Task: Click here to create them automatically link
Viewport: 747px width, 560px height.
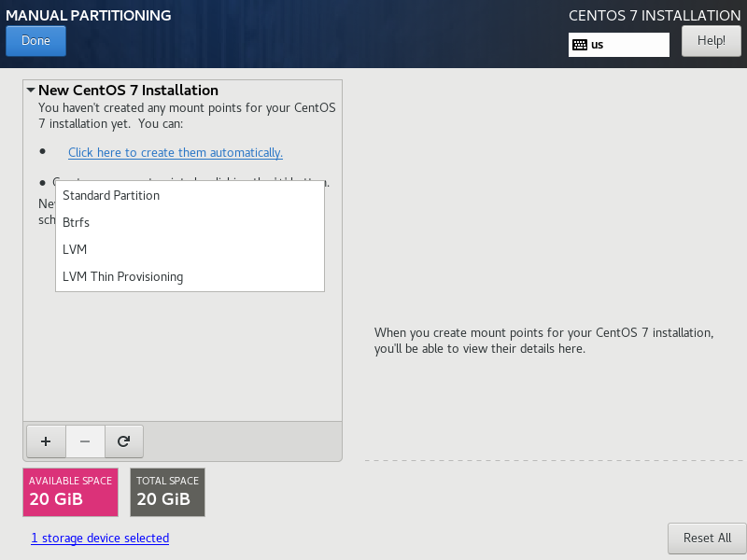Action: tap(176, 152)
